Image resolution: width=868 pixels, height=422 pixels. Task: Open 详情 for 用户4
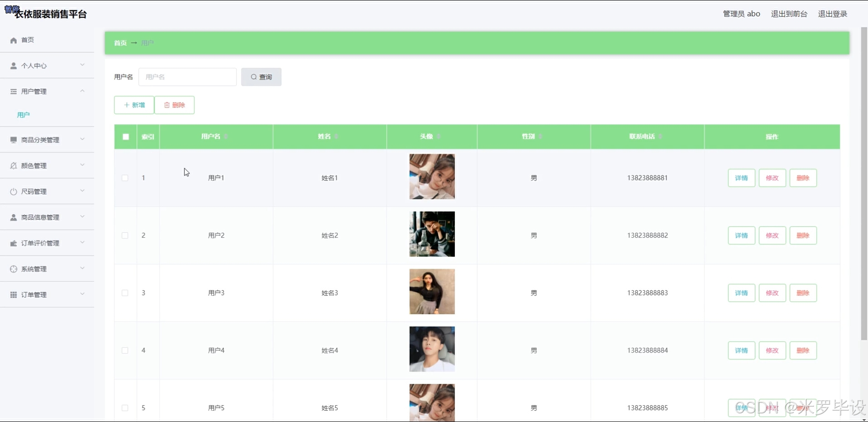[742, 351]
